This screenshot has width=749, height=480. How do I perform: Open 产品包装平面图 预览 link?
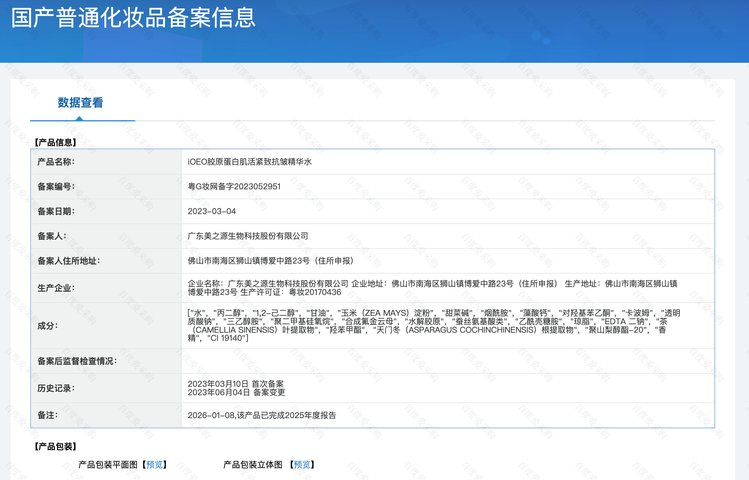[155, 464]
